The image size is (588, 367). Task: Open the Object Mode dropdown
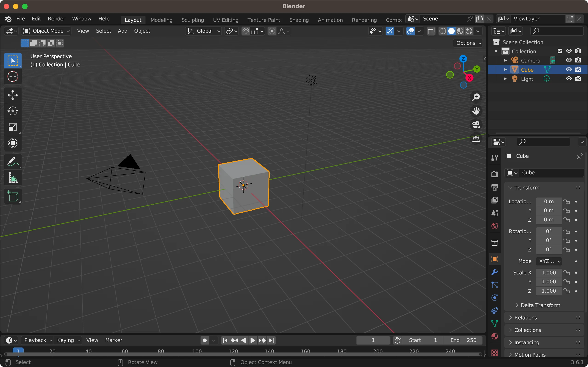(46, 31)
